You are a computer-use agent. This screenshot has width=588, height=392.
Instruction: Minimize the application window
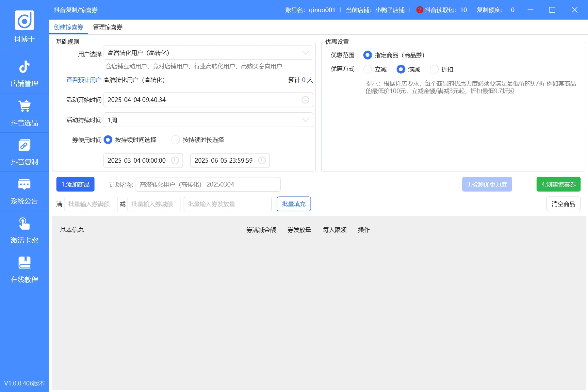pos(531,10)
